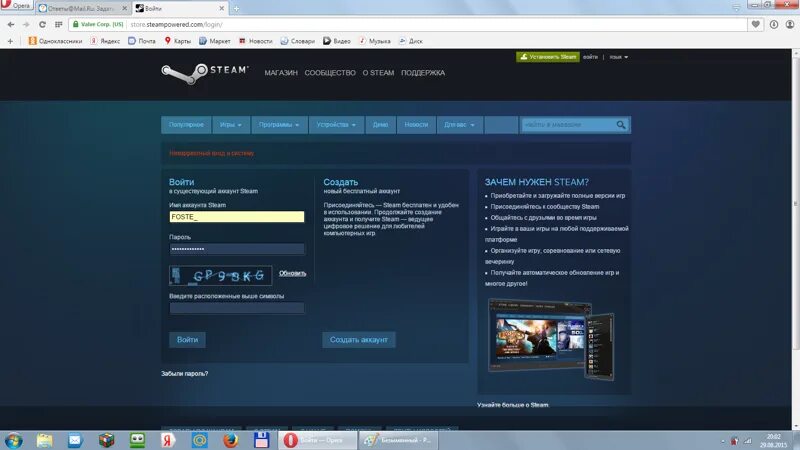
Task: Click the browser address bar URL
Action: pyautogui.click(x=177, y=24)
